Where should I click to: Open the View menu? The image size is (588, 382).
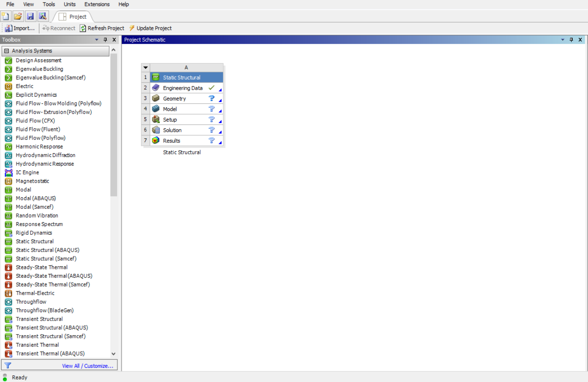pos(28,4)
